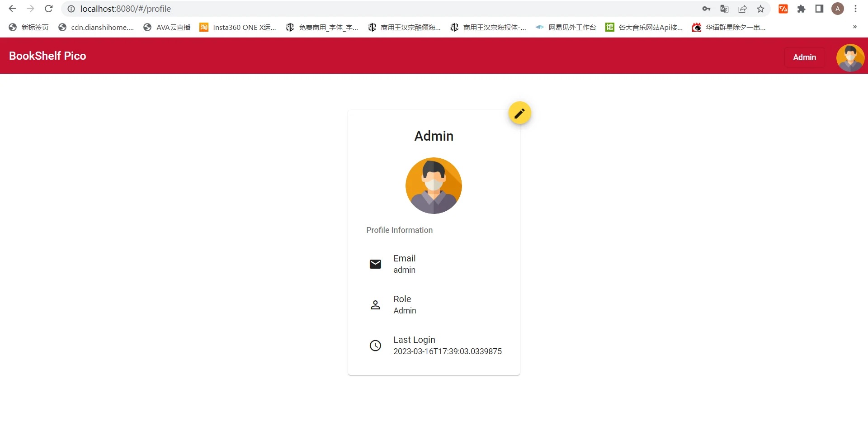The image size is (868, 441).
Task: Open the saved passwords key icon
Action: (x=706, y=9)
